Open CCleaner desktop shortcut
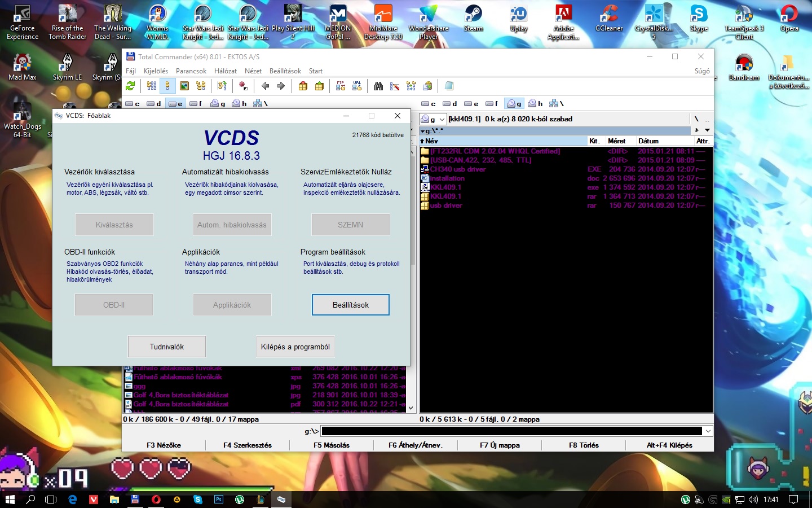 [x=609, y=20]
